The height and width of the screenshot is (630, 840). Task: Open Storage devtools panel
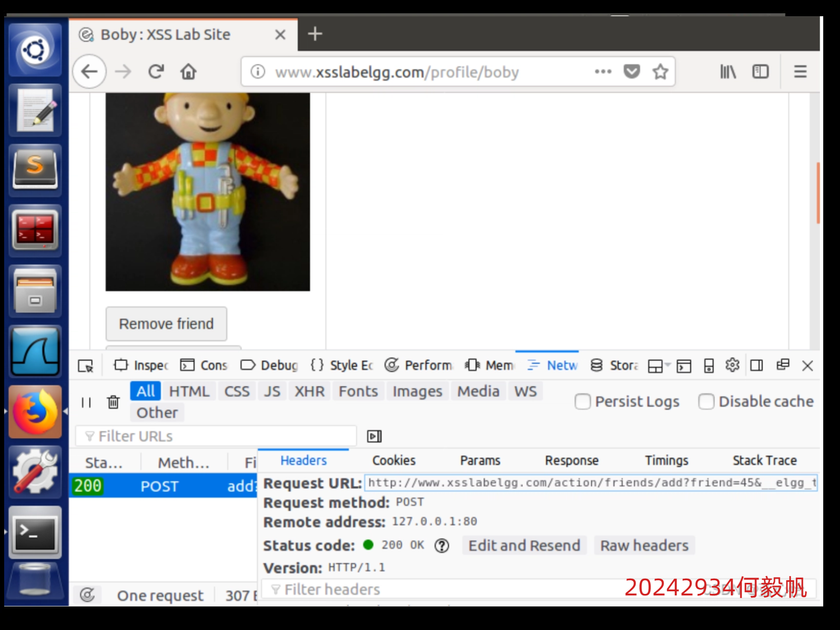coord(614,365)
